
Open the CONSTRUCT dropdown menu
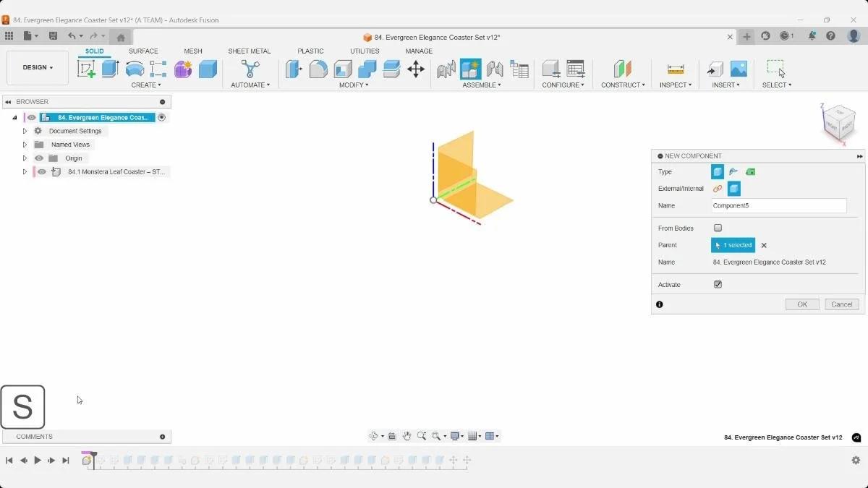(623, 85)
